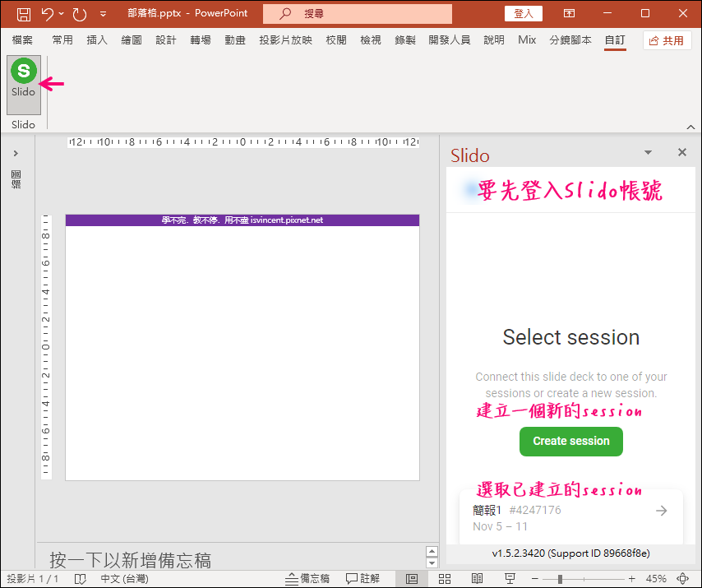Viewport: 702px width, 588px height.
Task: Open the 繪圖 ribbon tab
Action: coord(132,40)
